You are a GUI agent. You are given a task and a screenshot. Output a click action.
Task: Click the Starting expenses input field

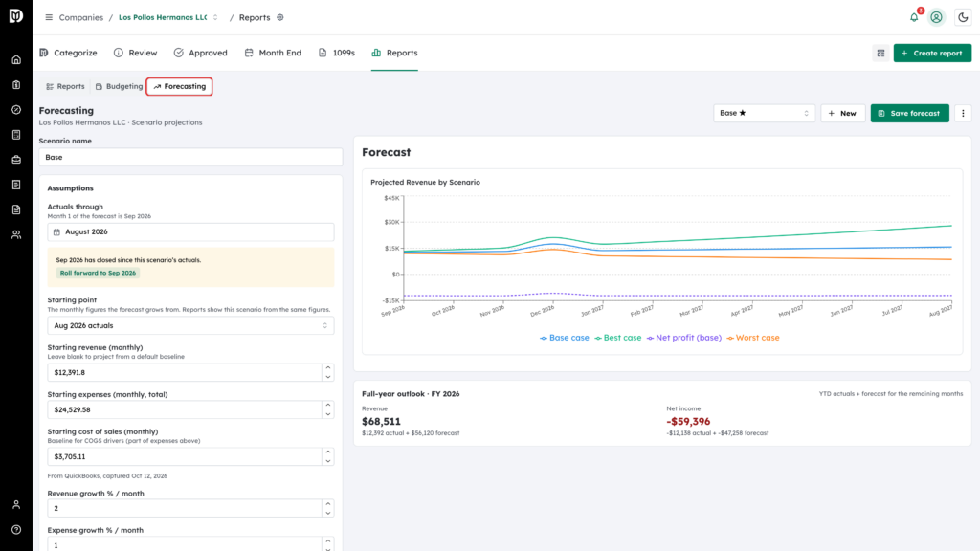coord(185,409)
